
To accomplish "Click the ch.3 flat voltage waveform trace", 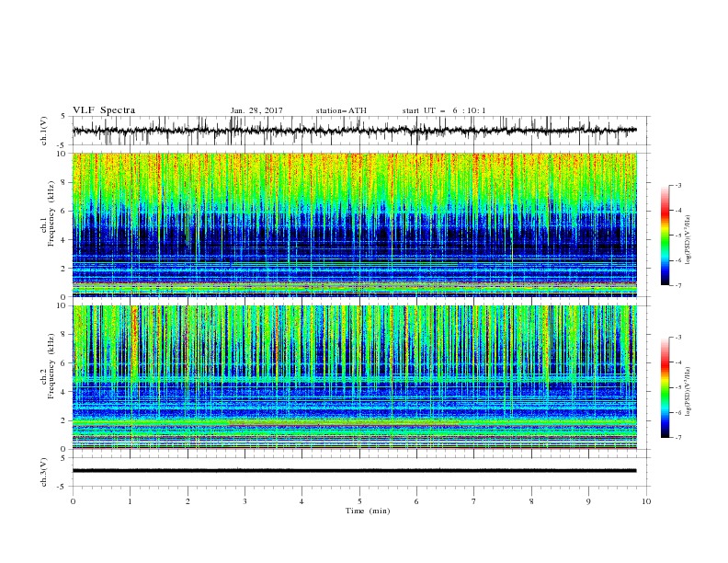I will click(x=354, y=471).
